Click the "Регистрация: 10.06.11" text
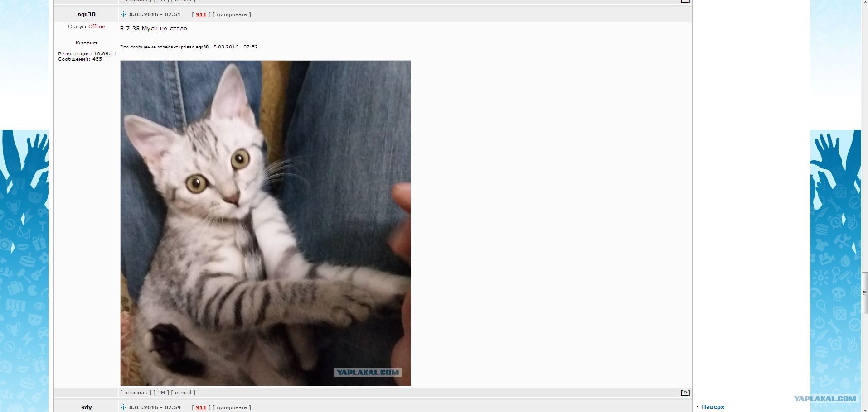The image size is (868, 412). pos(87,54)
